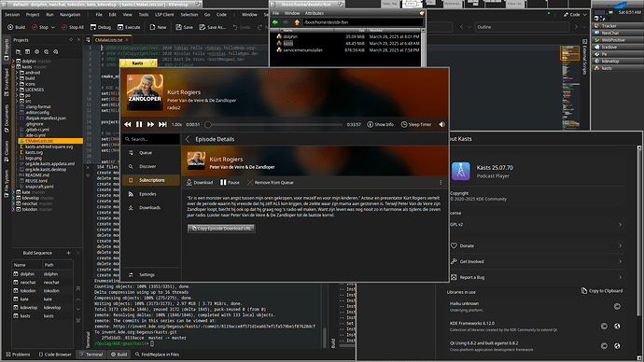Open the Sleep Timer in Kasts
Screen dimensions: 644x362
point(416,124)
